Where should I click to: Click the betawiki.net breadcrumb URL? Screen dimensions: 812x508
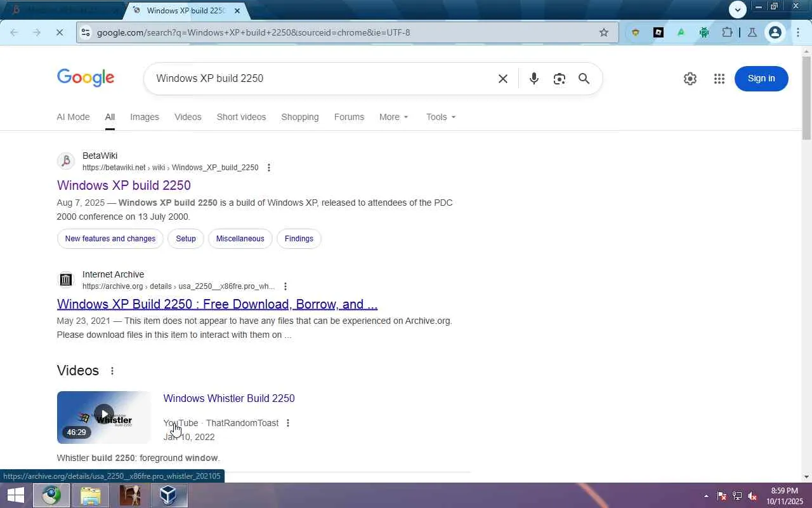(x=171, y=168)
